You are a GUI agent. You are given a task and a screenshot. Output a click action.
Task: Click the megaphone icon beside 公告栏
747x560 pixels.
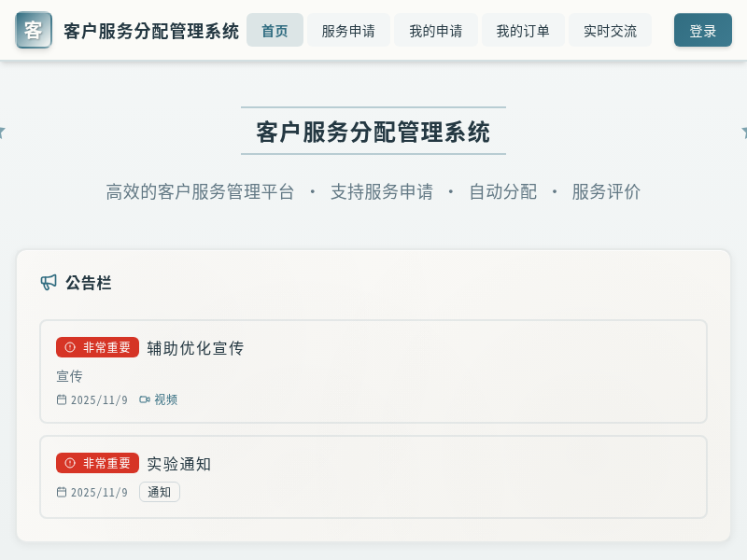(x=48, y=282)
